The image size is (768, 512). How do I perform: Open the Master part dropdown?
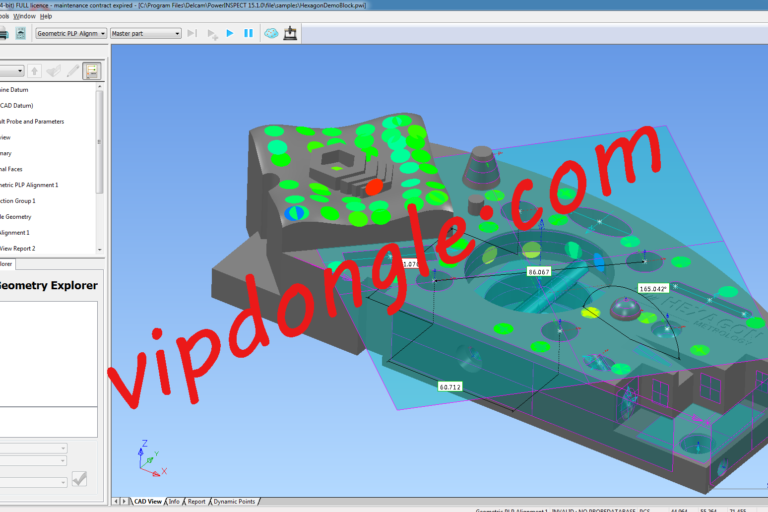[145, 33]
